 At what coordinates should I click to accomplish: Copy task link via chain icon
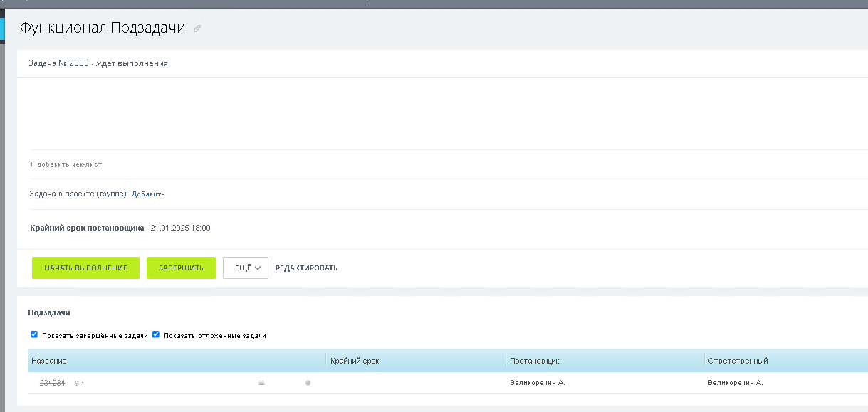[197, 28]
